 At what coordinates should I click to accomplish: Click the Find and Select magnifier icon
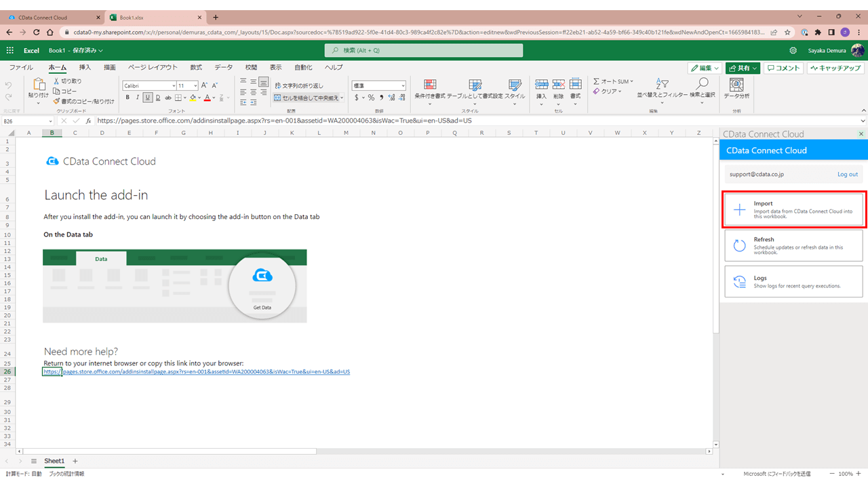click(x=703, y=84)
